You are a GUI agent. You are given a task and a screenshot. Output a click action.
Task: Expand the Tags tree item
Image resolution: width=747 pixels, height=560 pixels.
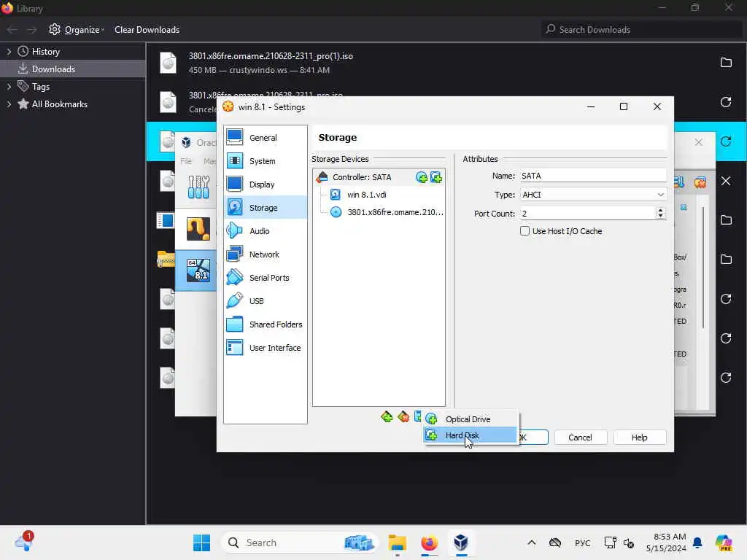point(9,87)
